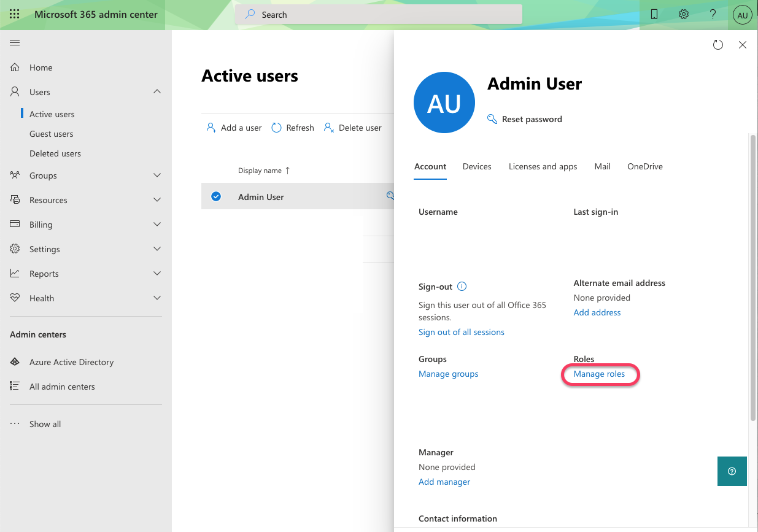The height and width of the screenshot is (532, 758).
Task: Click the Billing card icon
Action: coord(15,225)
